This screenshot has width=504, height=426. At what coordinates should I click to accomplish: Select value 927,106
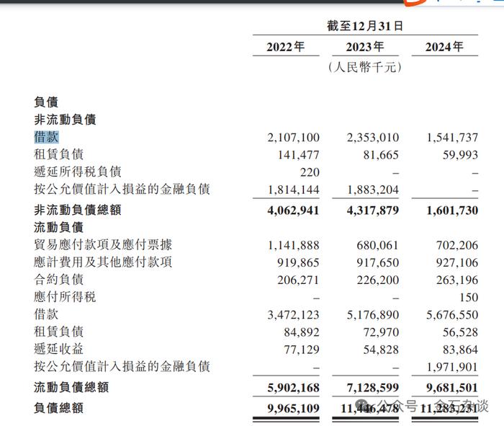[x=457, y=263]
